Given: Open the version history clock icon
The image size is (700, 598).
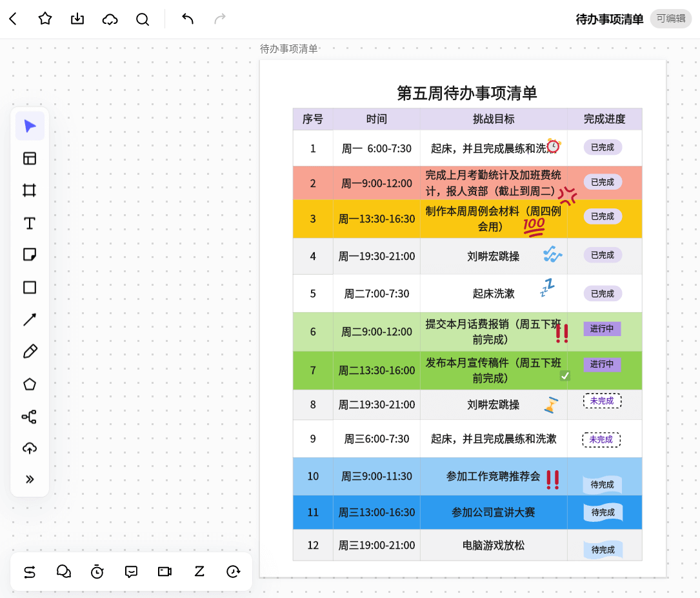Looking at the screenshot, I should pyautogui.click(x=234, y=572).
